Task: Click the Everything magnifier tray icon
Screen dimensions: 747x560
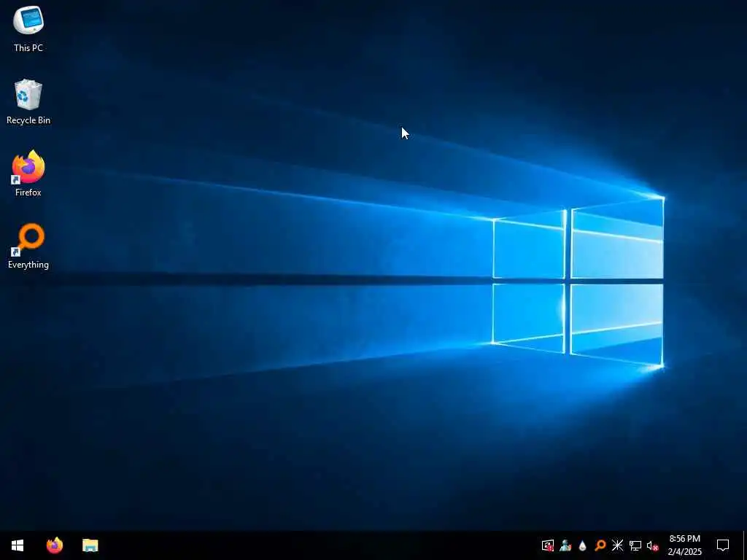Action: 600,545
